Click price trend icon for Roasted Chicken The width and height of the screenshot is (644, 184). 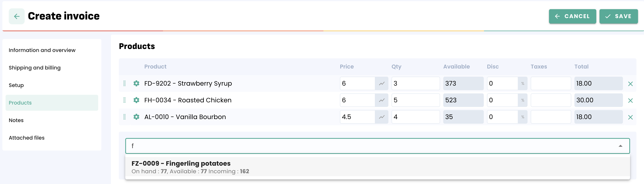(x=381, y=100)
